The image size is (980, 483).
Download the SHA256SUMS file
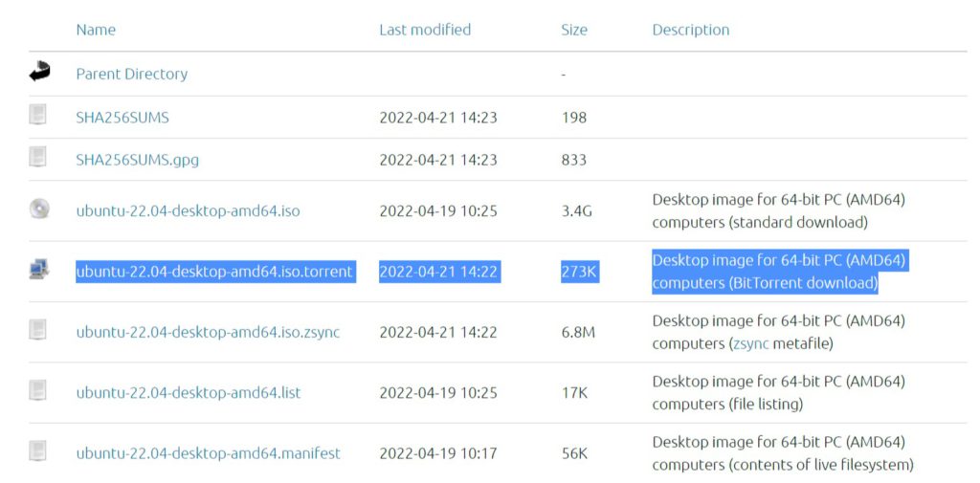coord(122,118)
